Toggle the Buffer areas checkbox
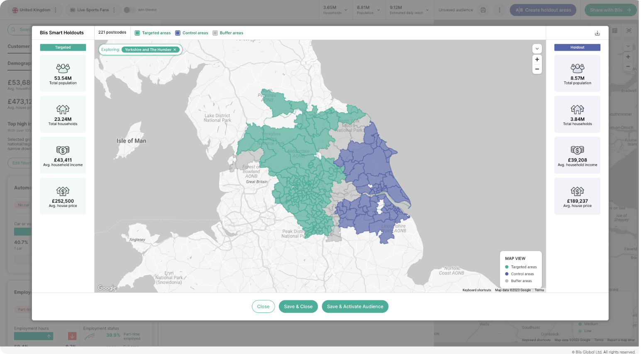This screenshot has height=354, width=644. pos(215,33)
